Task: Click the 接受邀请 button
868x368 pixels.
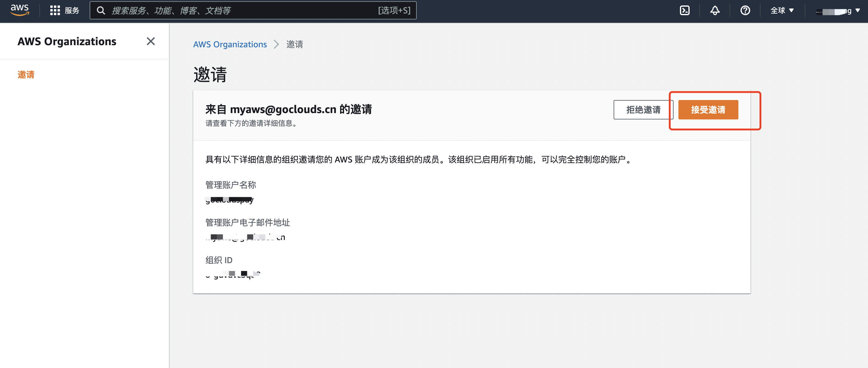Action: [708, 110]
